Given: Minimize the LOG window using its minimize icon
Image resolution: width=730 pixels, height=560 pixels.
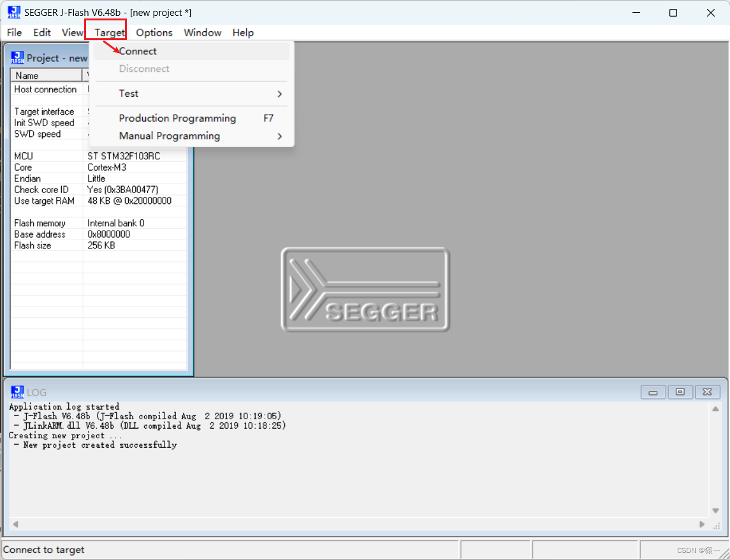Looking at the screenshot, I should [653, 392].
